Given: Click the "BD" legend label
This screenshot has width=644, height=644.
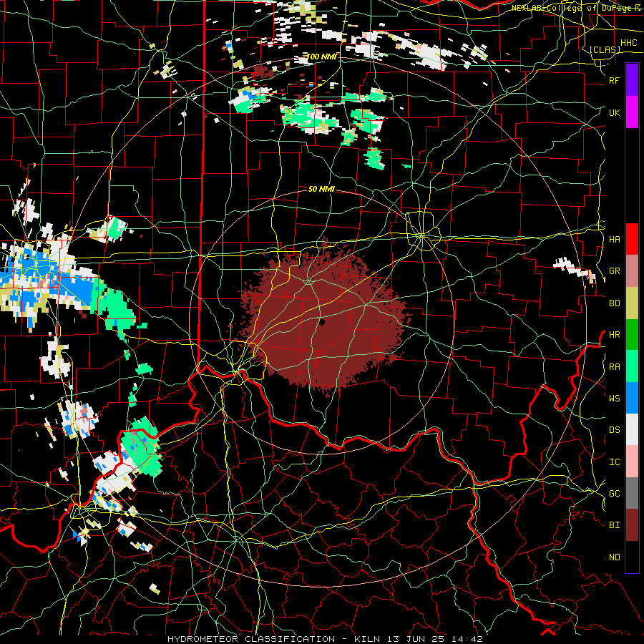Looking at the screenshot, I should [x=614, y=303].
